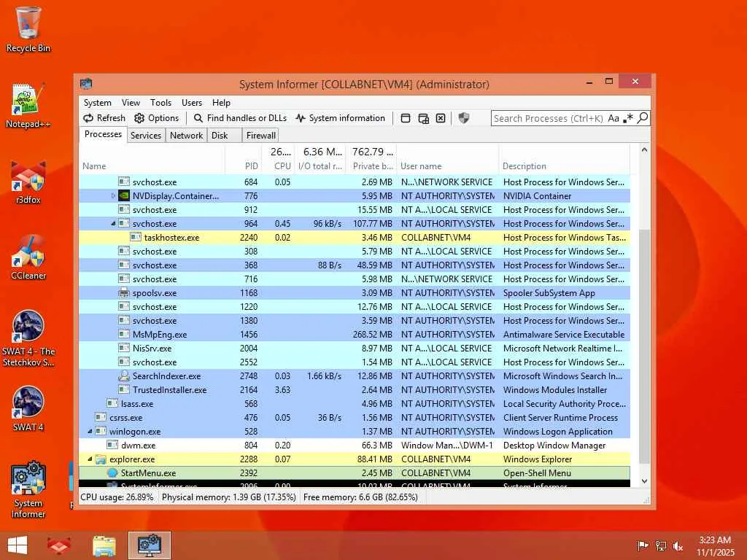Open the Help menu
747x560 pixels.
221,103
